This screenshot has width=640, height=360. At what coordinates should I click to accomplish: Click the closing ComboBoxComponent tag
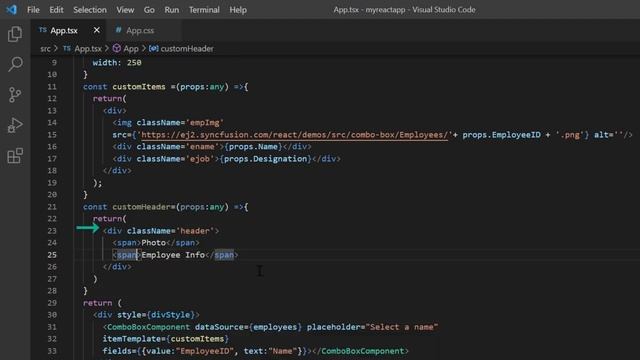coord(360,351)
